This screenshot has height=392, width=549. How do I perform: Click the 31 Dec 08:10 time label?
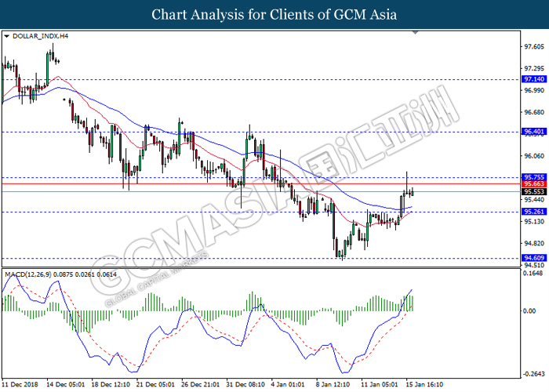coord(245,384)
